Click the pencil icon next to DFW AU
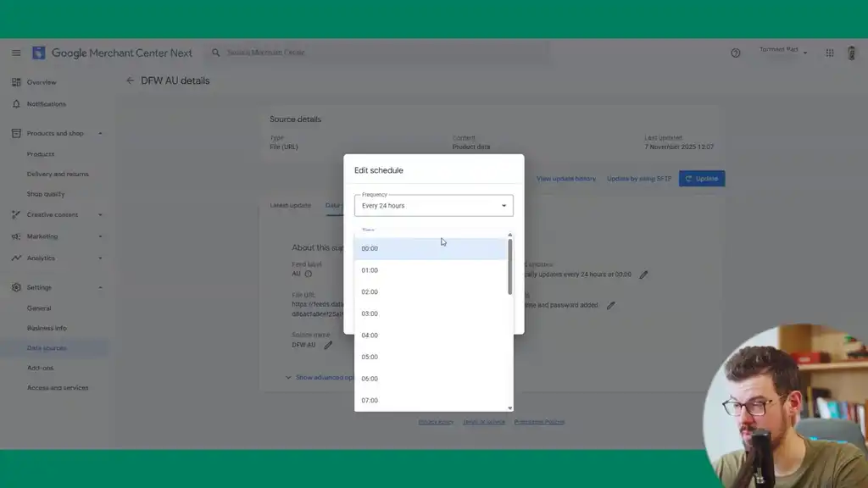Viewport: 868px width, 488px height. coord(328,346)
